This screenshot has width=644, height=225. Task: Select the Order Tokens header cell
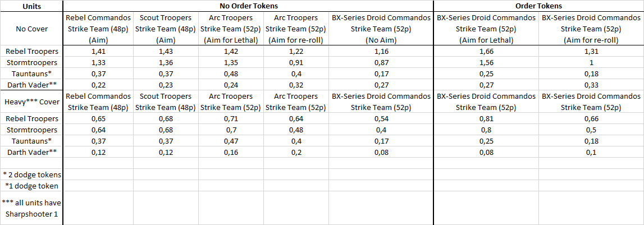pyautogui.click(x=538, y=6)
